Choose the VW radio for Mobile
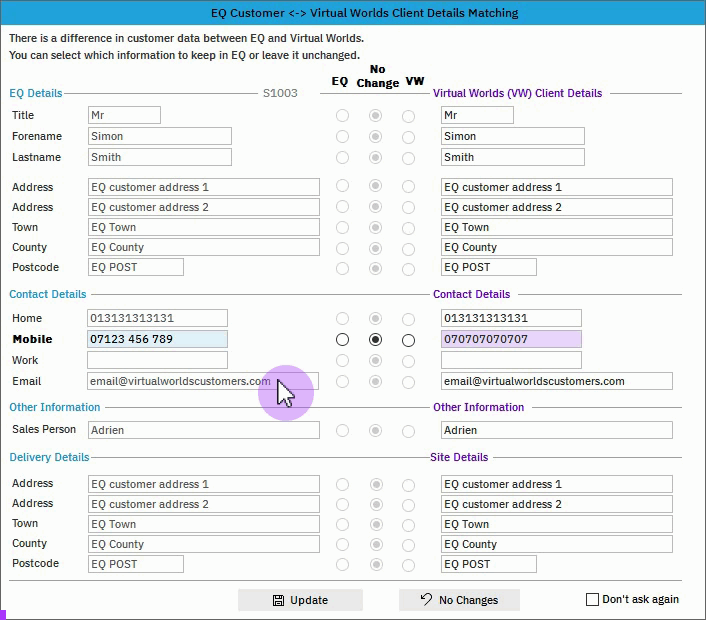The image size is (706, 620). [x=408, y=340]
